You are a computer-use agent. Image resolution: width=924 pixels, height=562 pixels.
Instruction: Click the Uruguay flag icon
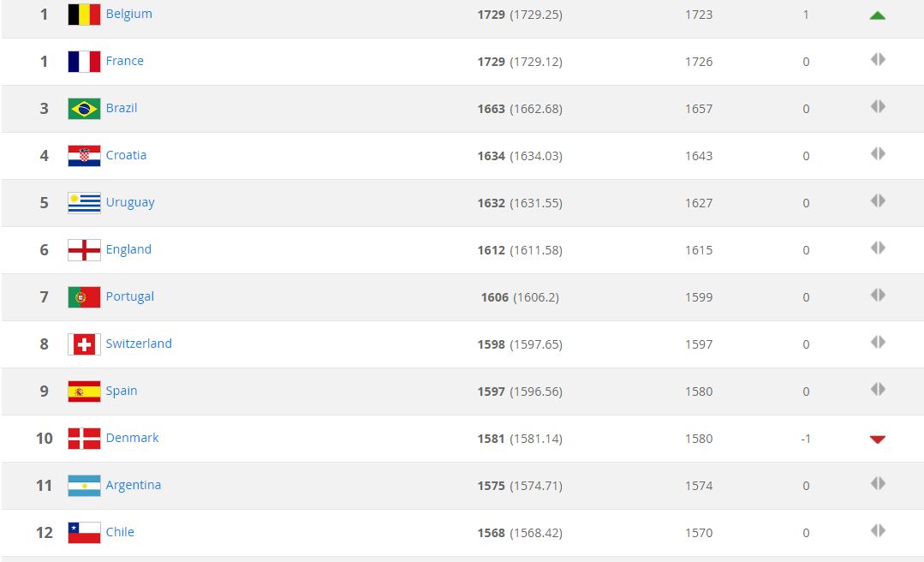84,203
